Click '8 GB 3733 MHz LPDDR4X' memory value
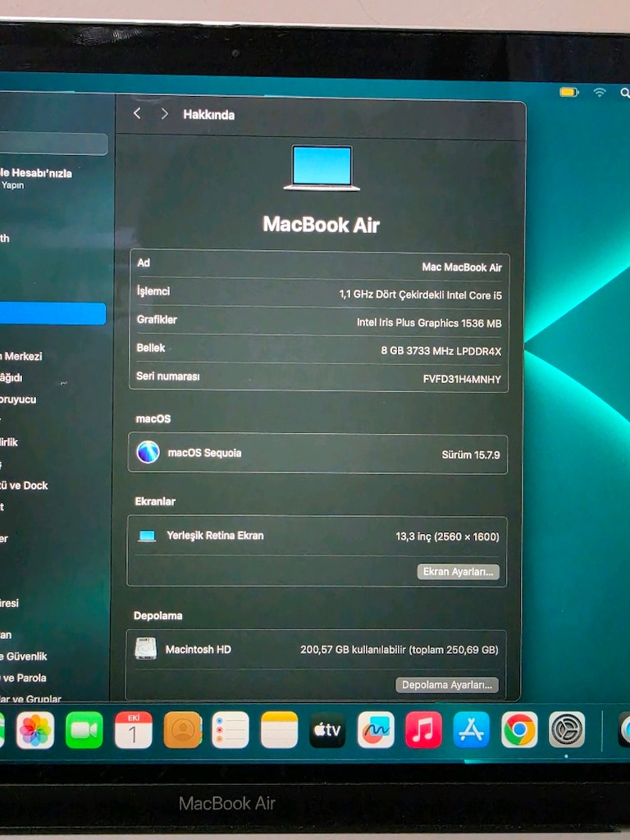The image size is (630, 840). 441,351
